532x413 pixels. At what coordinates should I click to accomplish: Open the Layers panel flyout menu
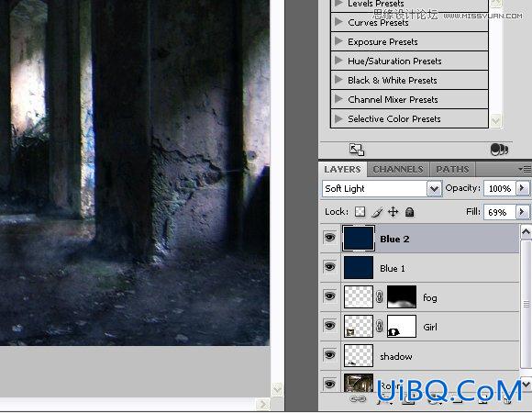click(x=525, y=169)
